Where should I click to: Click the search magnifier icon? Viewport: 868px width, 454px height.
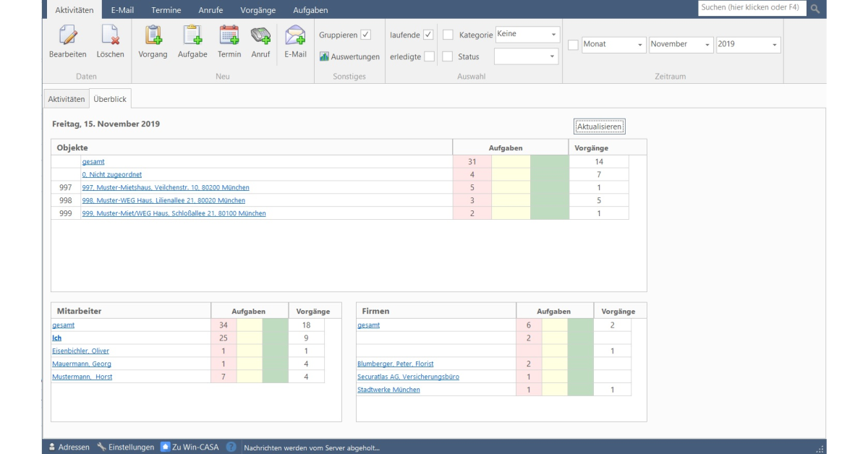click(x=815, y=9)
